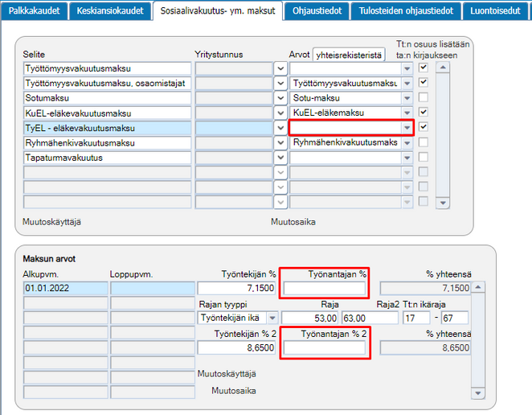This screenshot has height=415, width=532.
Task: Open Arvot dropdown for first Työttömyysvakuutusmaksu row
Action: pyautogui.click(x=407, y=69)
